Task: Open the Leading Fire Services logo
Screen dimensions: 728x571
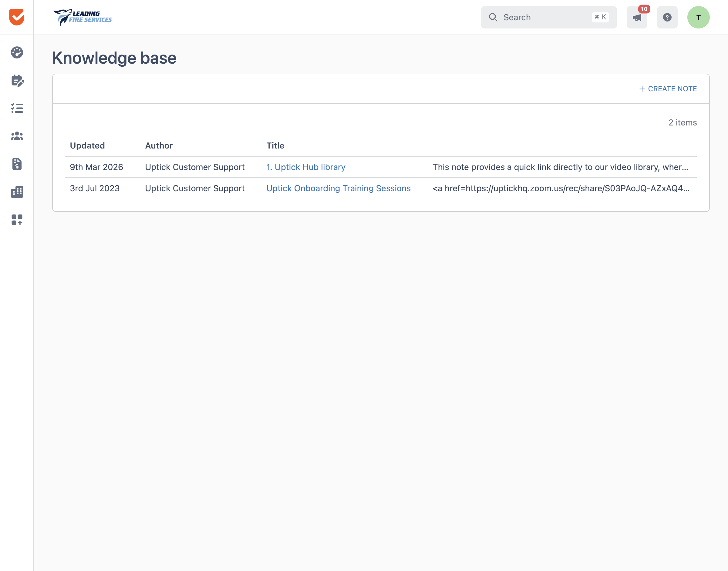Action: [83, 17]
